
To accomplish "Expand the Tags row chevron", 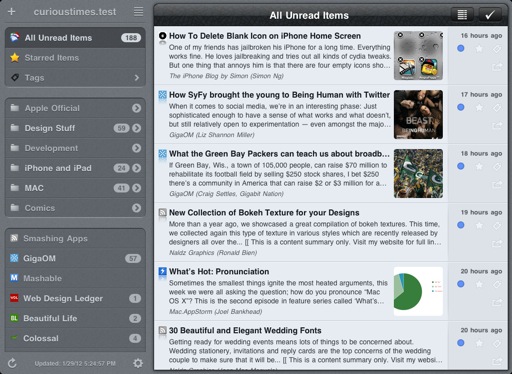I will pyautogui.click(x=137, y=78).
